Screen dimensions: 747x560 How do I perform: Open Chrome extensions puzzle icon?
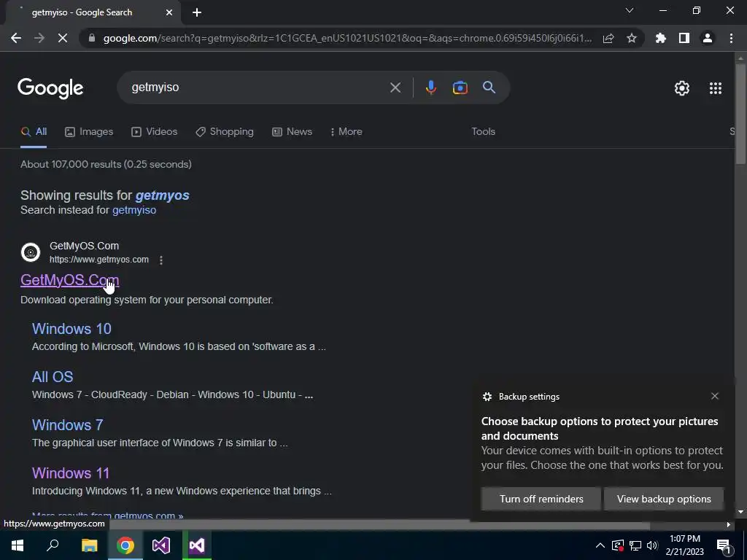tap(661, 38)
